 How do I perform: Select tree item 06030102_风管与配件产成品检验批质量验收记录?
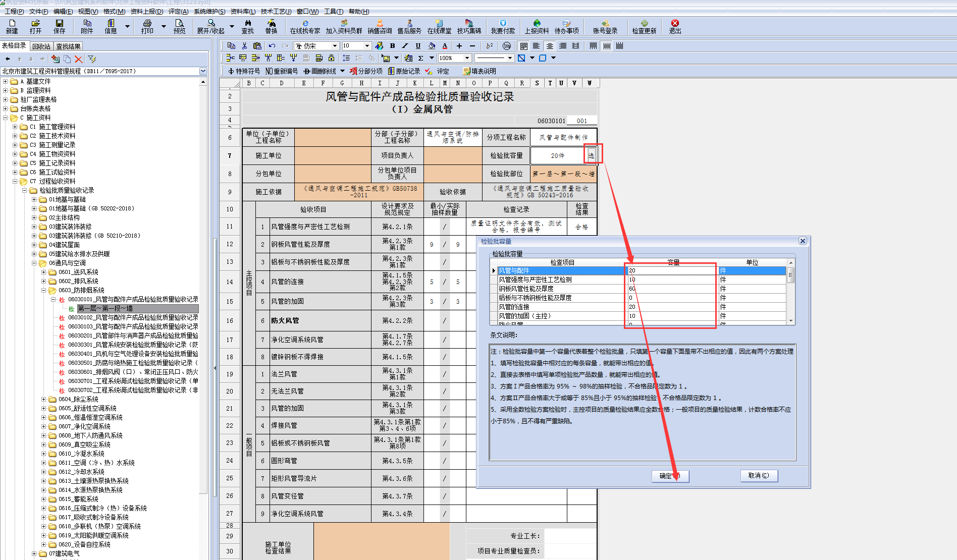tap(133, 317)
